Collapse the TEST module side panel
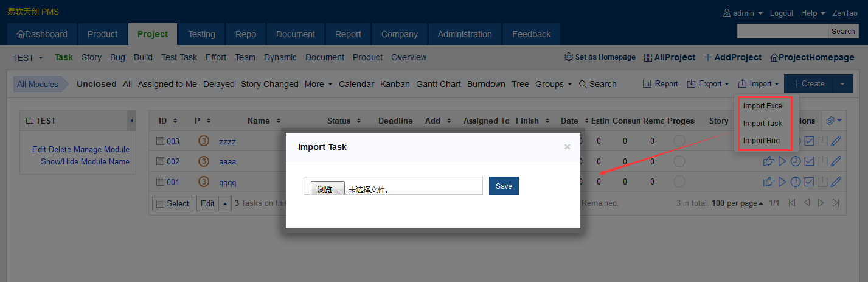Image resolution: width=868 pixels, height=282 pixels. tap(132, 121)
